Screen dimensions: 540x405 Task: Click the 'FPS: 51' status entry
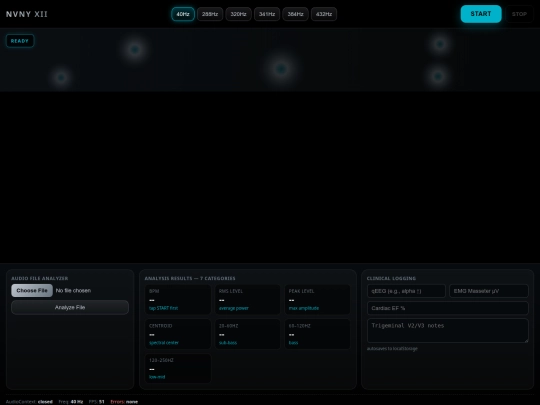tap(96, 402)
